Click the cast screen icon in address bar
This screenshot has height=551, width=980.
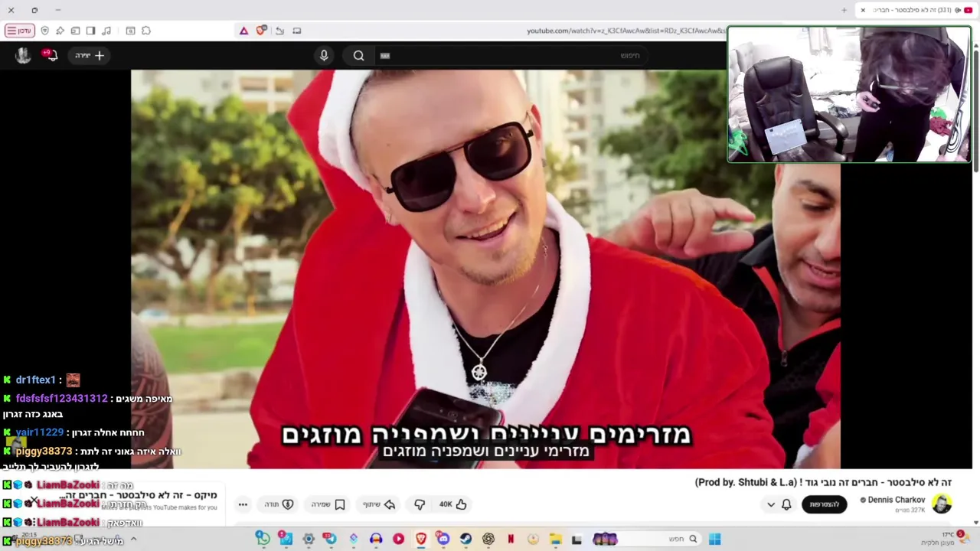[297, 31]
